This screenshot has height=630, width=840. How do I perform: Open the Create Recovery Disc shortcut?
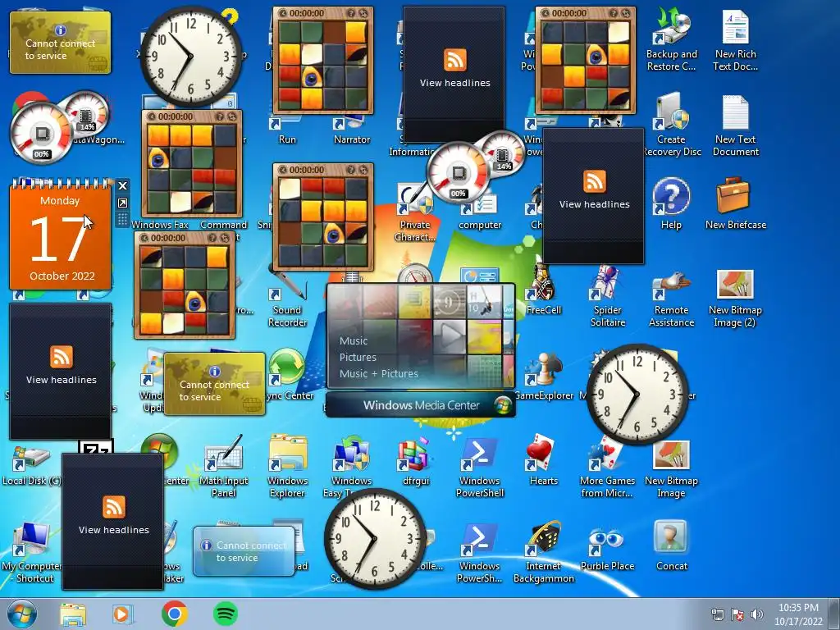tap(671, 126)
